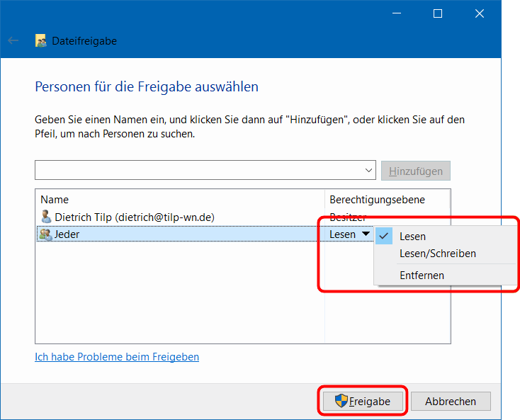Click the Name column header
This screenshot has width=520, height=420.
[55, 200]
